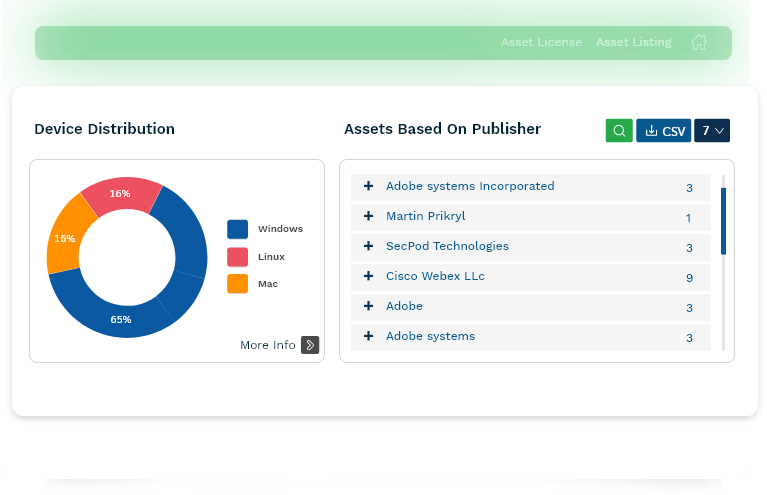
Task: Expand the SecPod Technologies row
Action: [x=368, y=246]
